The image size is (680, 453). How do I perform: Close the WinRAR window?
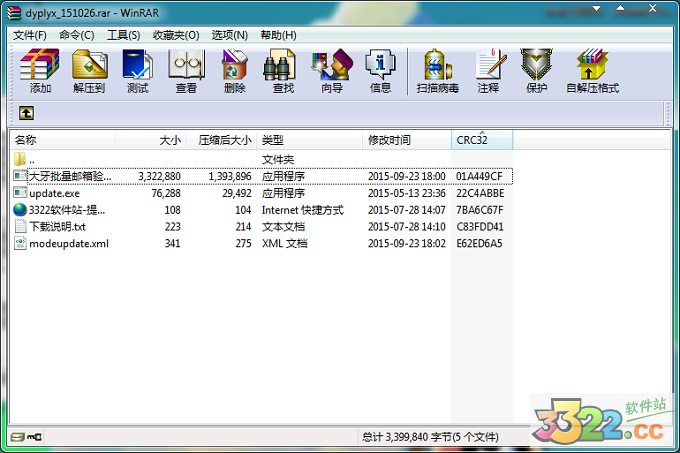pyautogui.click(x=652, y=8)
